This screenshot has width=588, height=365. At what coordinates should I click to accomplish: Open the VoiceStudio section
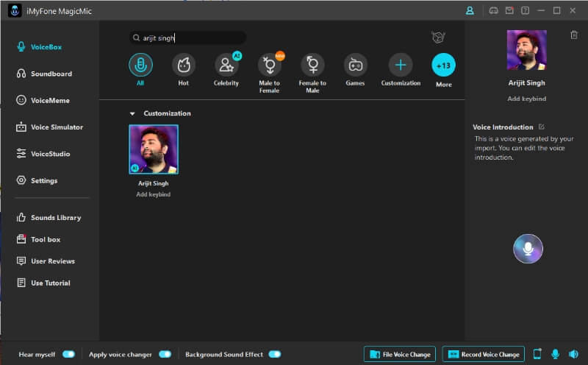[x=43, y=154]
